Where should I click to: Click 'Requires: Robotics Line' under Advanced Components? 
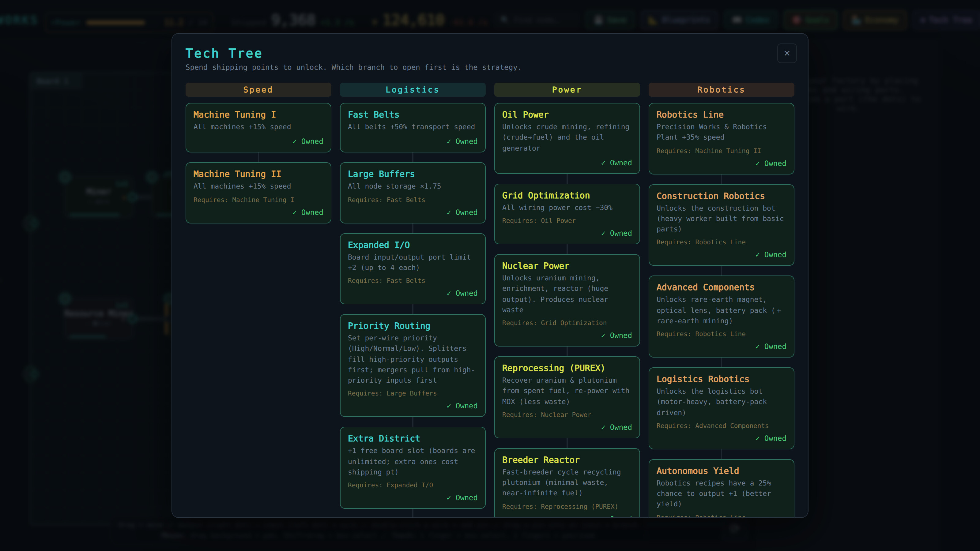701,334
